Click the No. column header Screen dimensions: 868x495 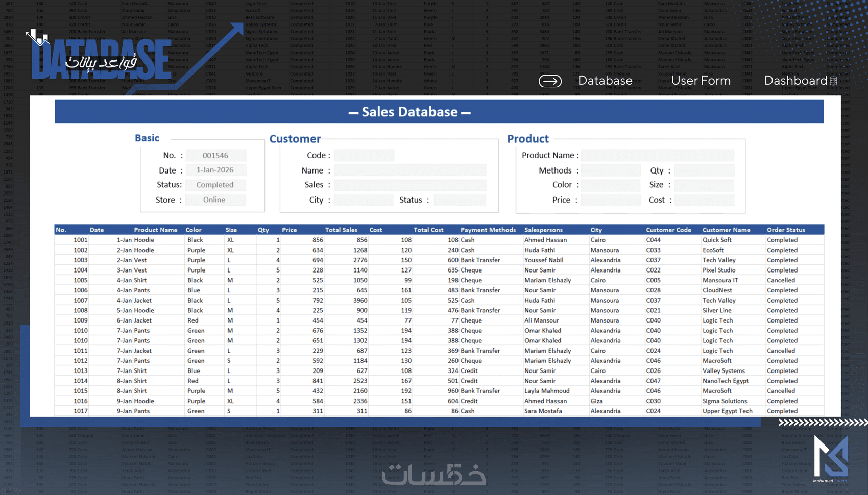pyautogui.click(x=61, y=230)
